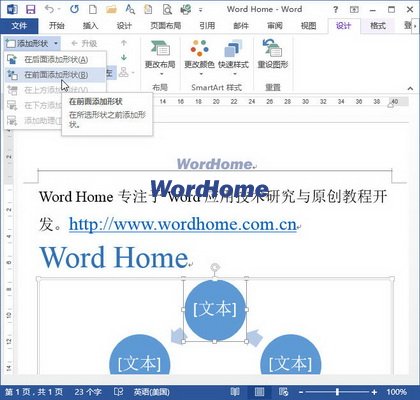Image resolution: width=420 pixels, height=400 pixels.
Task: Switch to the 开始 Home tab
Action: [x=57, y=26]
